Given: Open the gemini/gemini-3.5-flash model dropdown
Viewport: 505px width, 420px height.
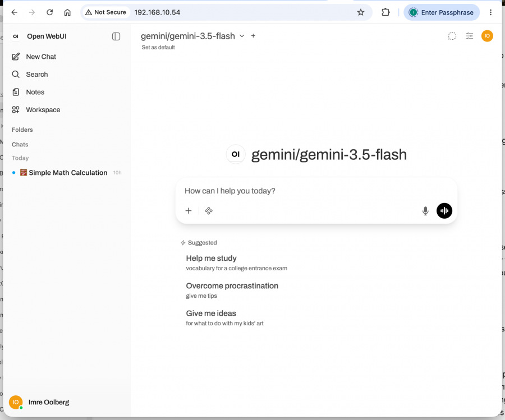Looking at the screenshot, I should (192, 36).
